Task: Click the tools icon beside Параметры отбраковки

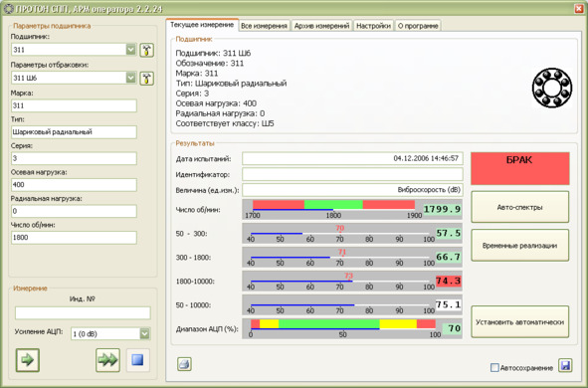Action: (x=146, y=79)
